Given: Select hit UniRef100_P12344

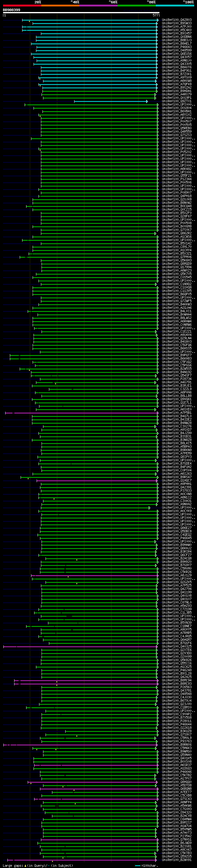Looking at the screenshot, I should click(x=177, y=179).
